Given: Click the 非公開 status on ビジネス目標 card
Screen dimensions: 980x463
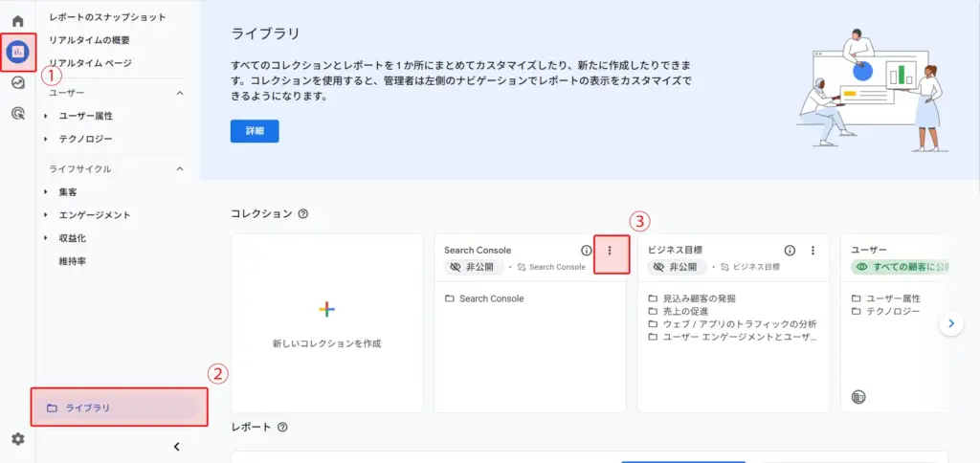Looking at the screenshot, I should [676, 267].
